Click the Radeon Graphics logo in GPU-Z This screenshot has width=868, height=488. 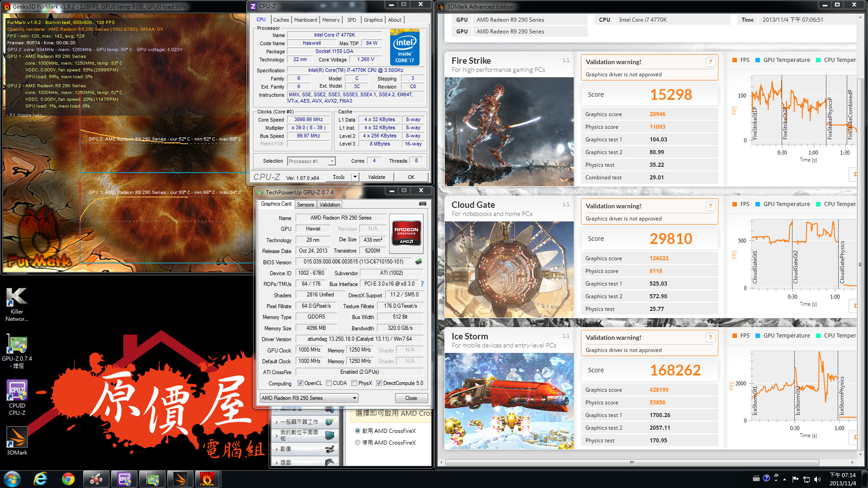(406, 233)
